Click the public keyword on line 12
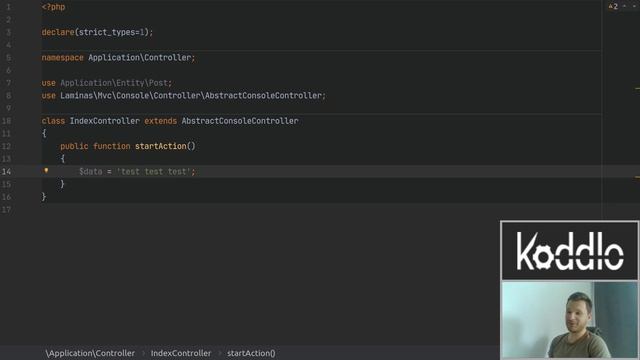 pyautogui.click(x=74, y=146)
